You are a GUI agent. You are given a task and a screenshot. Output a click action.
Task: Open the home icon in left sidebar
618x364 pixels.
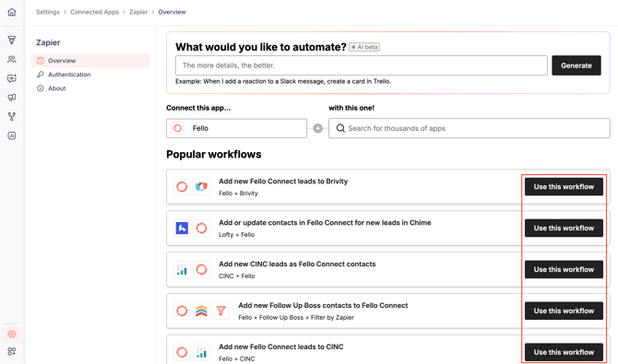tap(12, 12)
